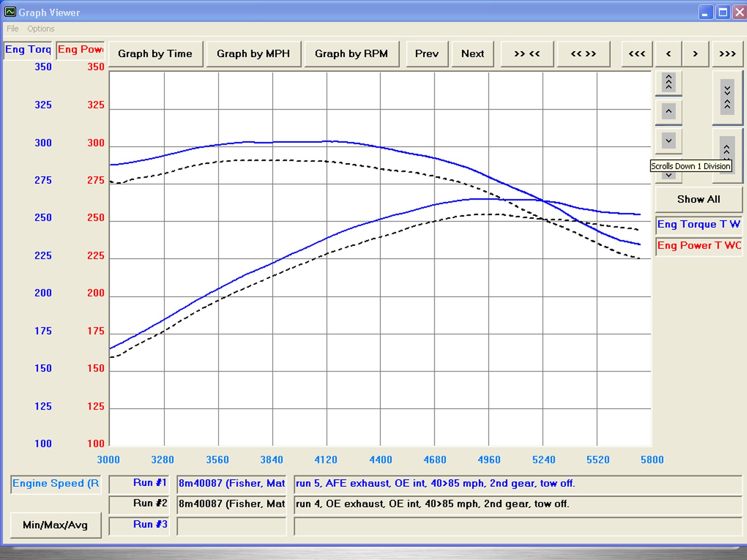
Task: Toggle the Eng Torque T W trace
Action: coord(698,224)
